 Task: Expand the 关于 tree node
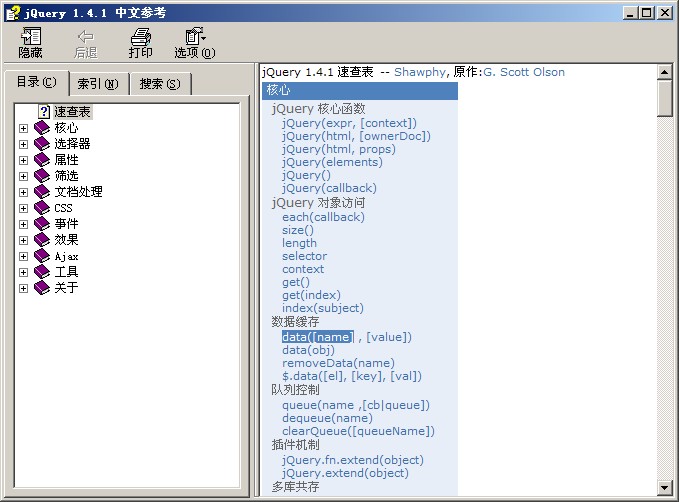click(x=23, y=288)
